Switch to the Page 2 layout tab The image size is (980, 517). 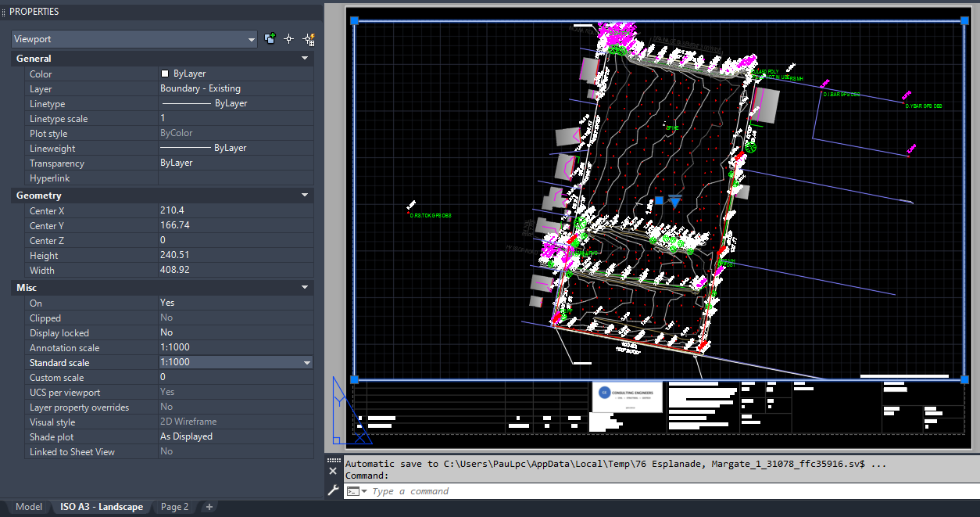pyautogui.click(x=175, y=507)
